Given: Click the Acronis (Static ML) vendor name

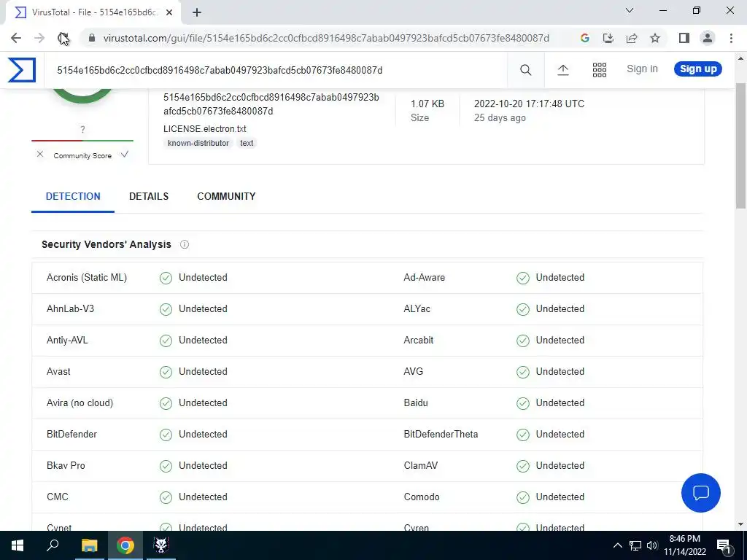Looking at the screenshot, I should coord(87,278).
